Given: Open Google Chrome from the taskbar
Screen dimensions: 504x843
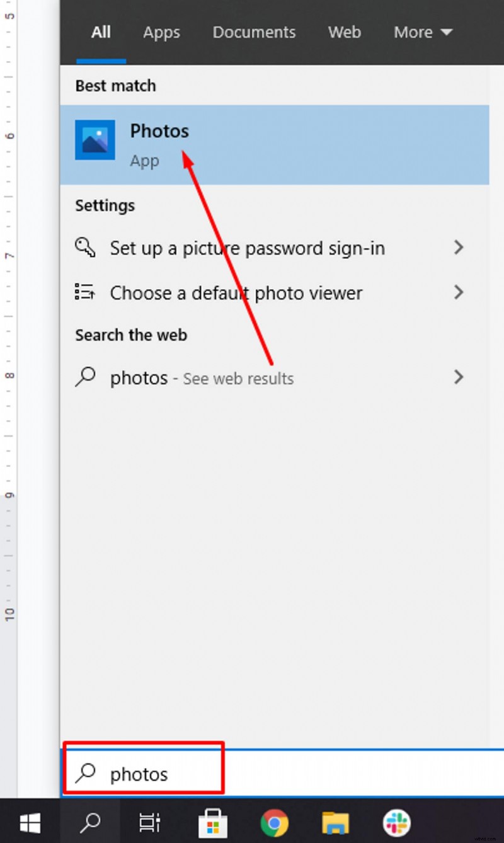Looking at the screenshot, I should pyautogui.click(x=274, y=822).
